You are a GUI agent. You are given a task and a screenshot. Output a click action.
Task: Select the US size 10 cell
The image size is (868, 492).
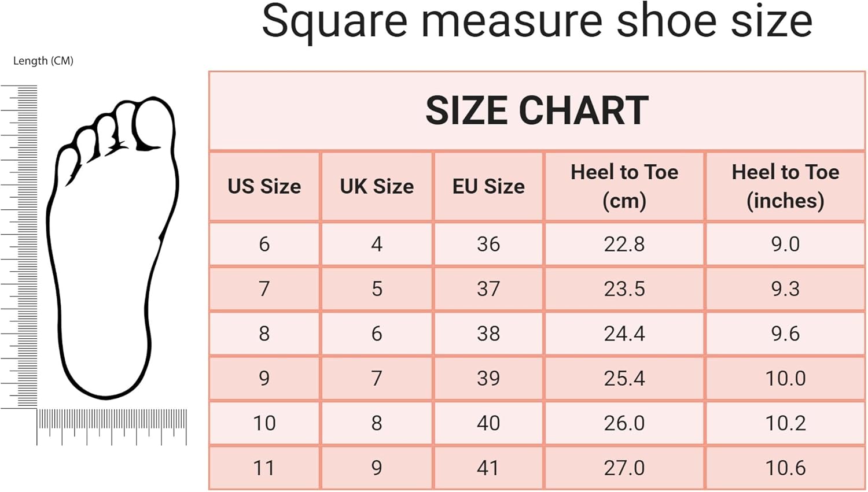[264, 423]
